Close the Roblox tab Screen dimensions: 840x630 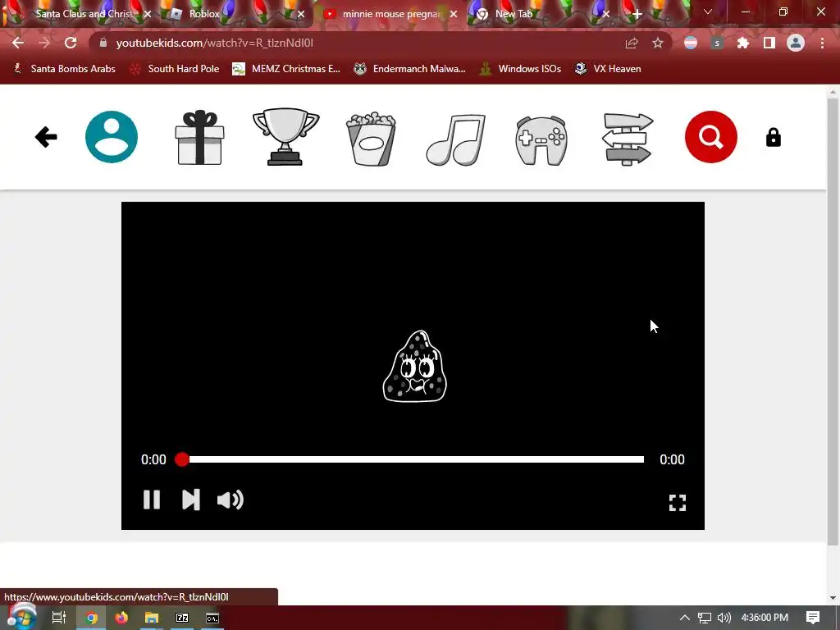[x=301, y=15]
